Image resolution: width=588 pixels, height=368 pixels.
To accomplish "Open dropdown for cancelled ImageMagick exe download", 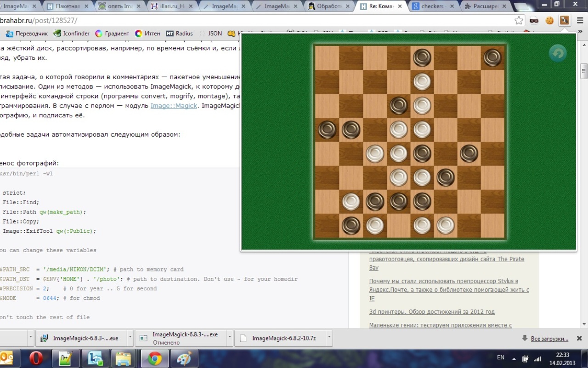I will [x=230, y=338].
